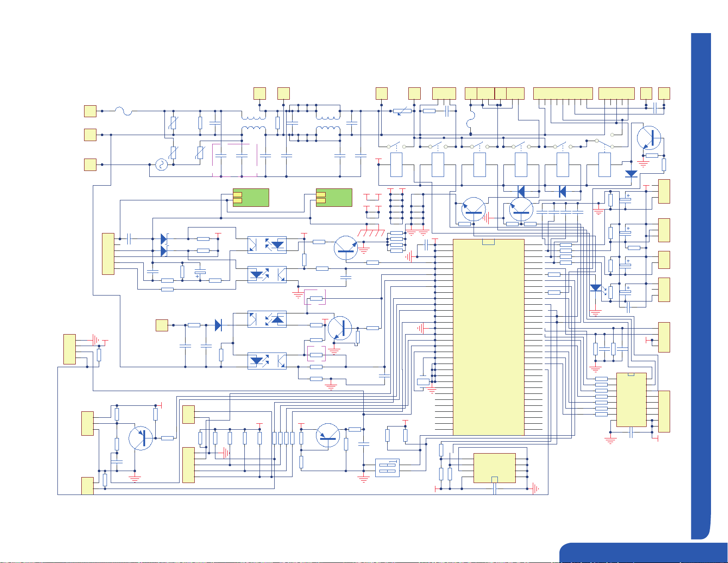Click the transistor symbol in the top-right corner

pyautogui.click(x=649, y=137)
